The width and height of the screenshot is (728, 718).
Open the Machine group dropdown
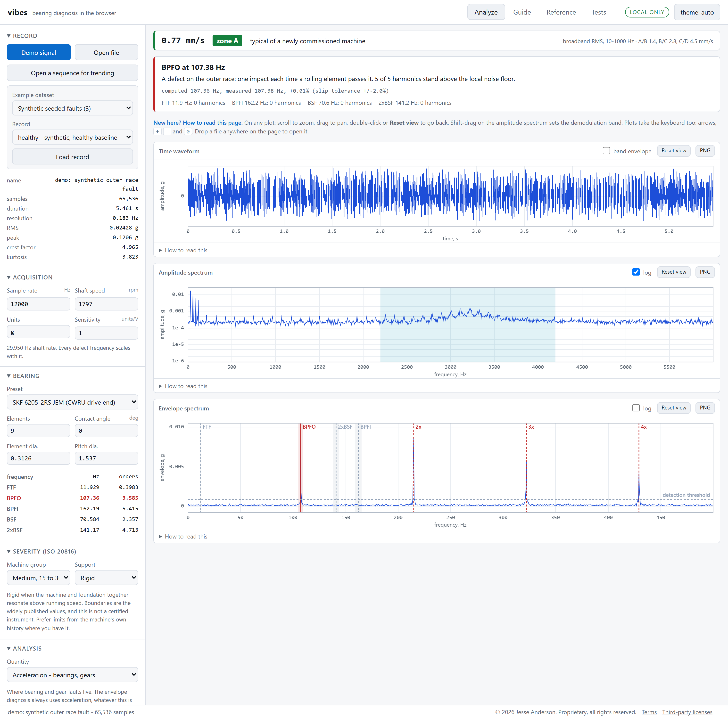tap(38, 578)
